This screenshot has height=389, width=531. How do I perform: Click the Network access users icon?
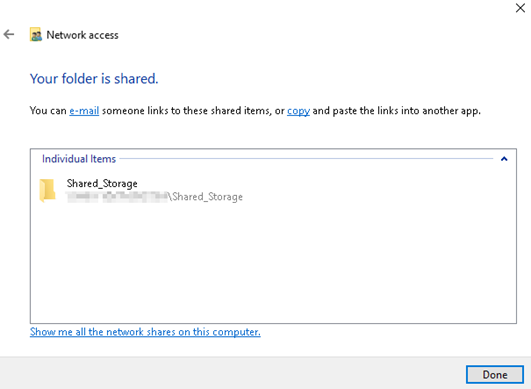point(36,35)
